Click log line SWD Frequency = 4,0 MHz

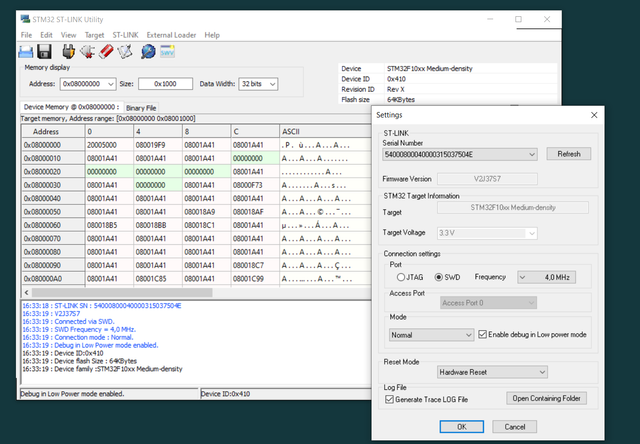tap(79, 329)
